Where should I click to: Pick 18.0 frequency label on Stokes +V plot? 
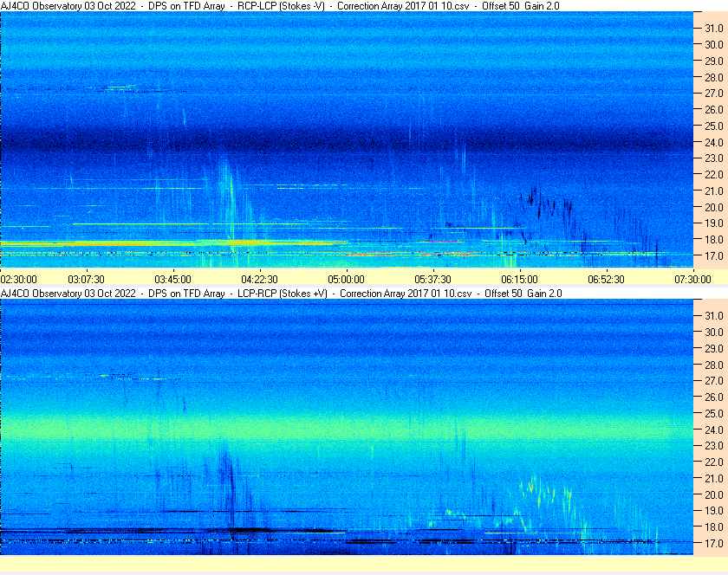point(714,527)
